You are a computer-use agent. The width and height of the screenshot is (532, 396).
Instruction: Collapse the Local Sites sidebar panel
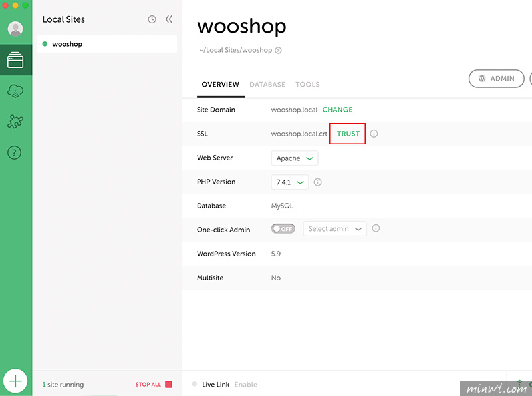pos(169,19)
